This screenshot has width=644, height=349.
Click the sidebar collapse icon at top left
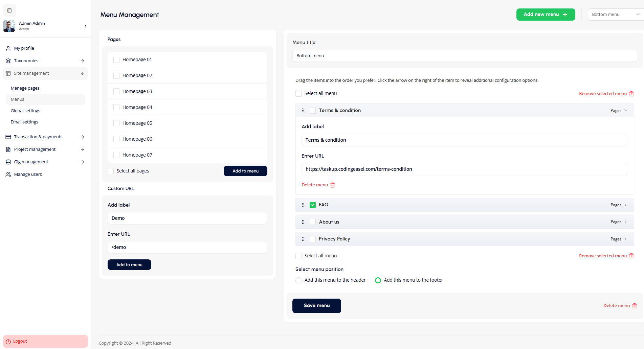tap(9, 10)
